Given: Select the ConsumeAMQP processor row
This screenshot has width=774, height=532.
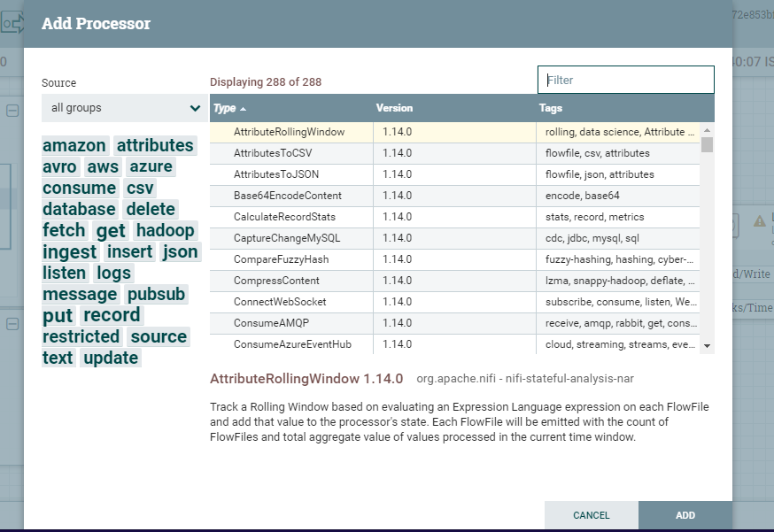Looking at the screenshot, I should [454, 323].
